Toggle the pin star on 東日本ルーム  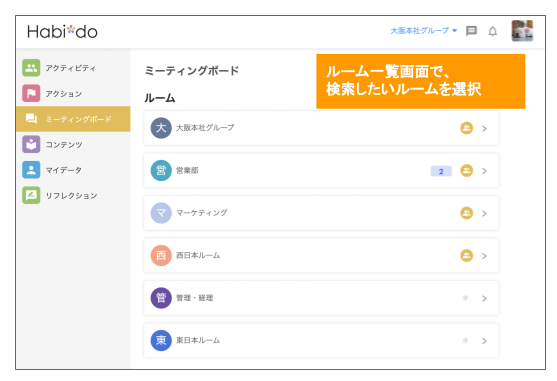point(465,341)
